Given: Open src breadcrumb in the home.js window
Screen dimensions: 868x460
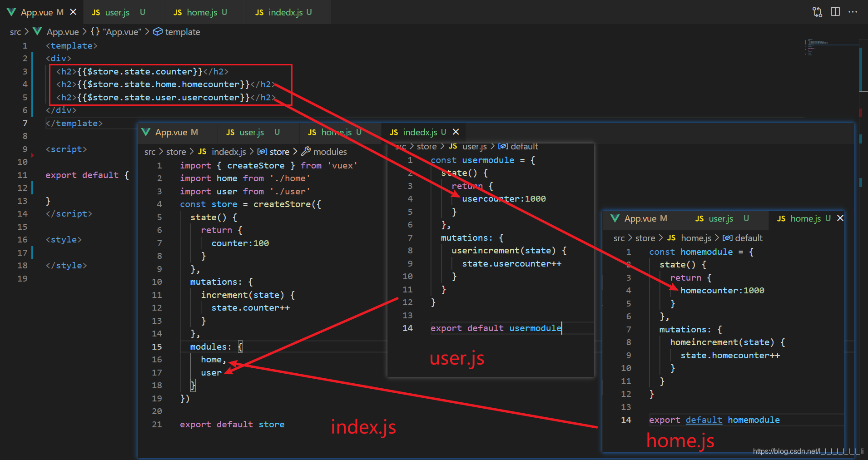Looking at the screenshot, I should pyautogui.click(x=619, y=238).
